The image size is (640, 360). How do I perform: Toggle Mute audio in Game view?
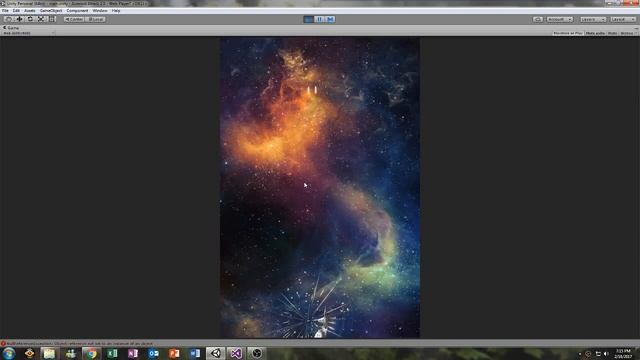coord(595,33)
